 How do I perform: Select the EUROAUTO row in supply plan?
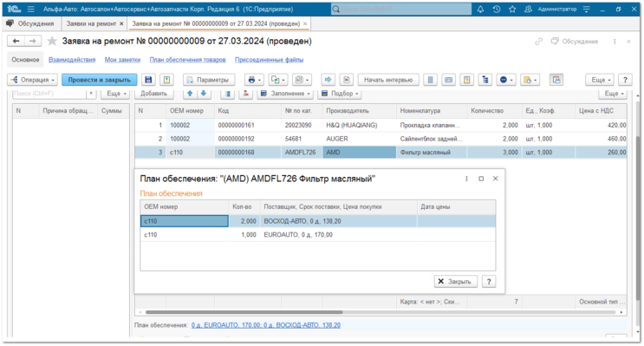(318, 235)
